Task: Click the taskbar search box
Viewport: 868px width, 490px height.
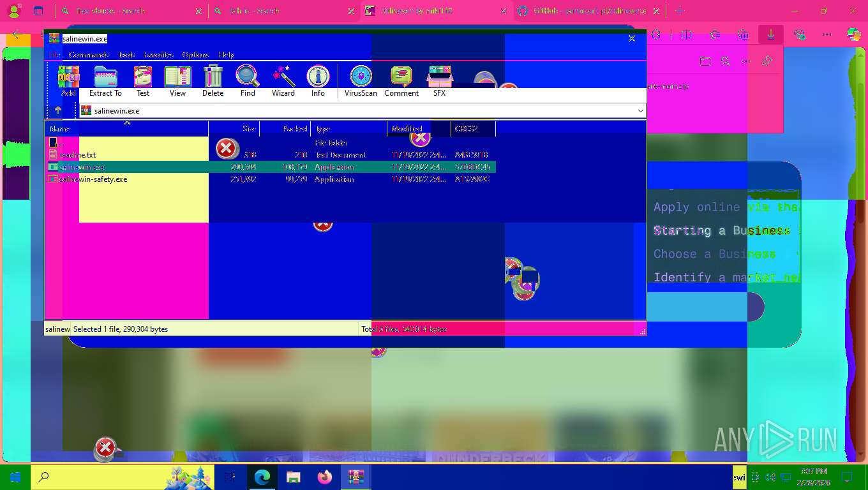Action: click(123, 477)
